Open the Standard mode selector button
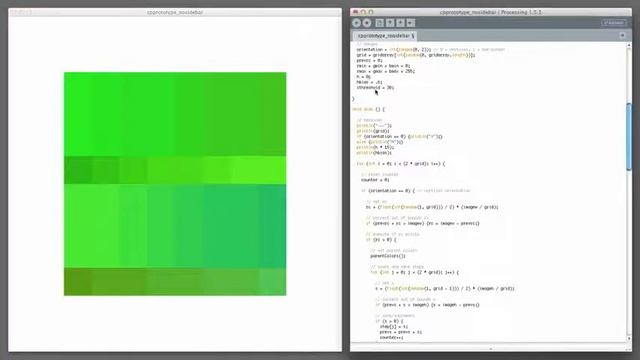This screenshot has width=640, height=360. pos(613,23)
